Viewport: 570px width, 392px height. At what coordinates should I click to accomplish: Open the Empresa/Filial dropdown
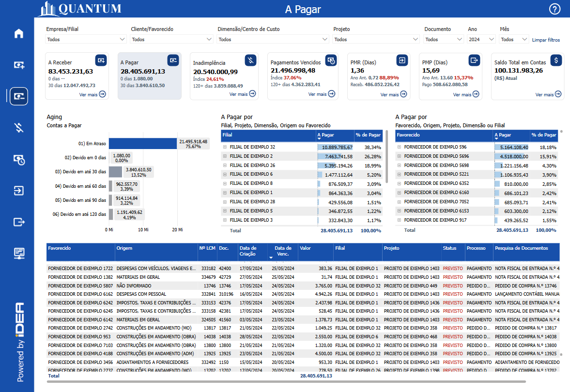click(x=85, y=39)
